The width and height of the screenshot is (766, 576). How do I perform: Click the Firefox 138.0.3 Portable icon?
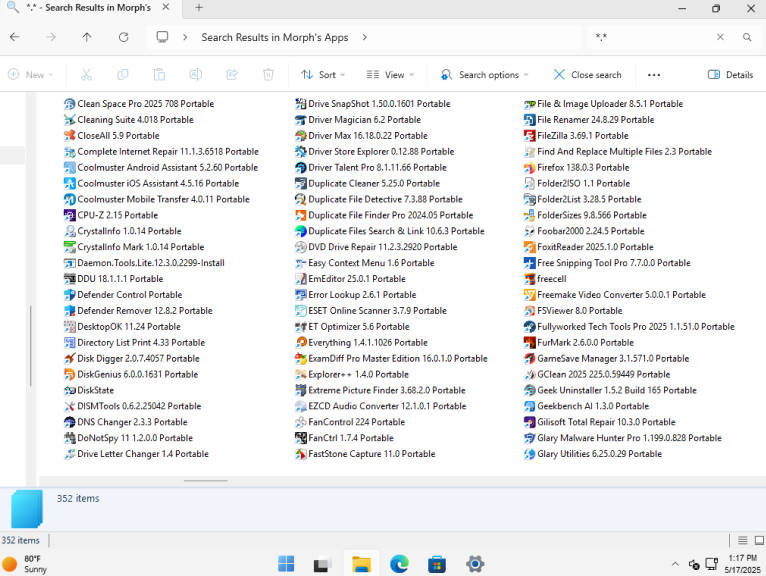530,168
